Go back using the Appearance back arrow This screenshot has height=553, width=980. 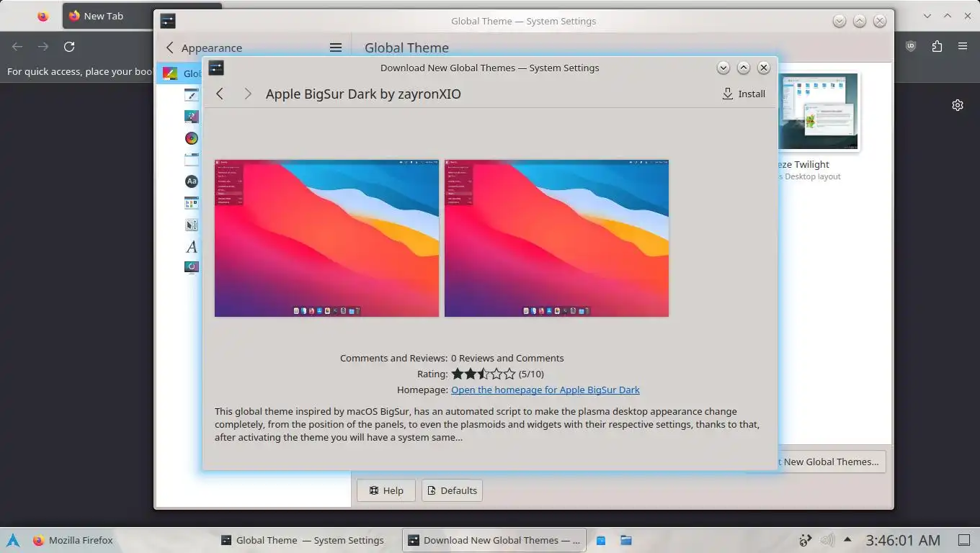[170, 48]
